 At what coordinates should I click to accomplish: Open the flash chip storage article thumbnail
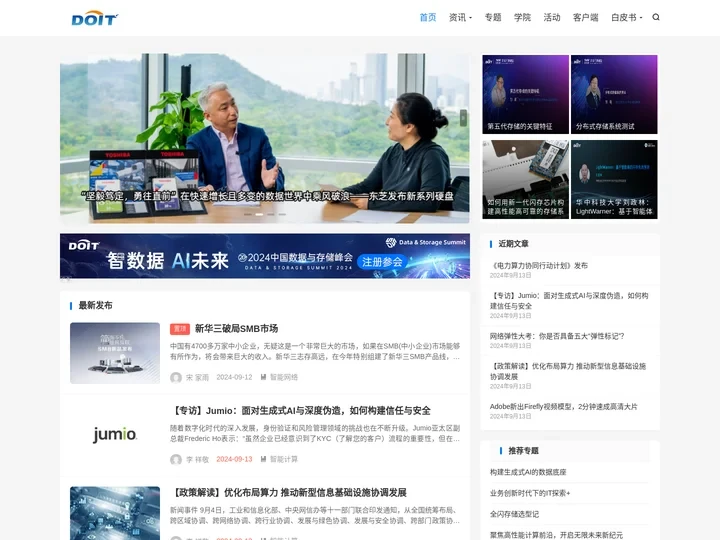click(x=525, y=180)
